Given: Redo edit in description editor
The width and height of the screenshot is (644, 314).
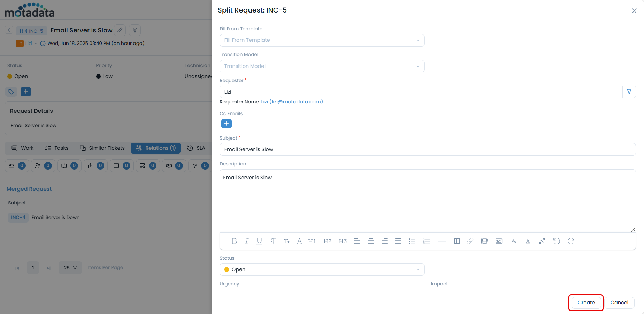Looking at the screenshot, I should pyautogui.click(x=571, y=241).
